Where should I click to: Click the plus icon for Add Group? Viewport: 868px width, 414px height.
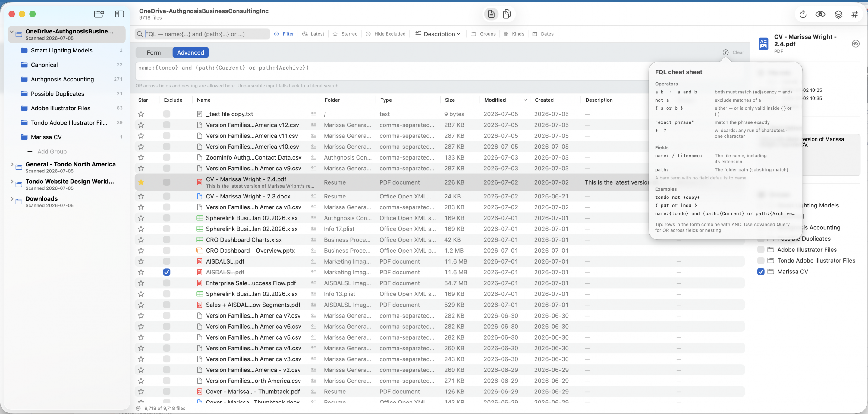[x=30, y=151]
